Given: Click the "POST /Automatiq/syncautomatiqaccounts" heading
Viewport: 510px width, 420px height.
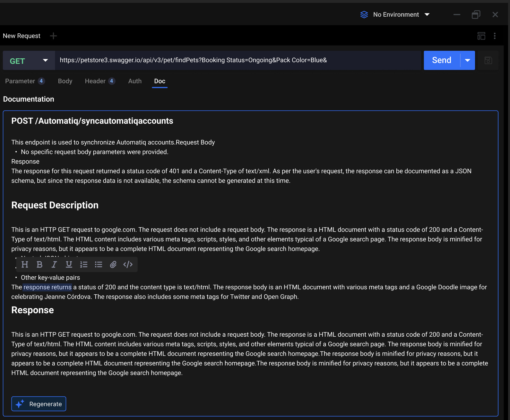Looking at the screenshot, I should (x=92, y=121).
